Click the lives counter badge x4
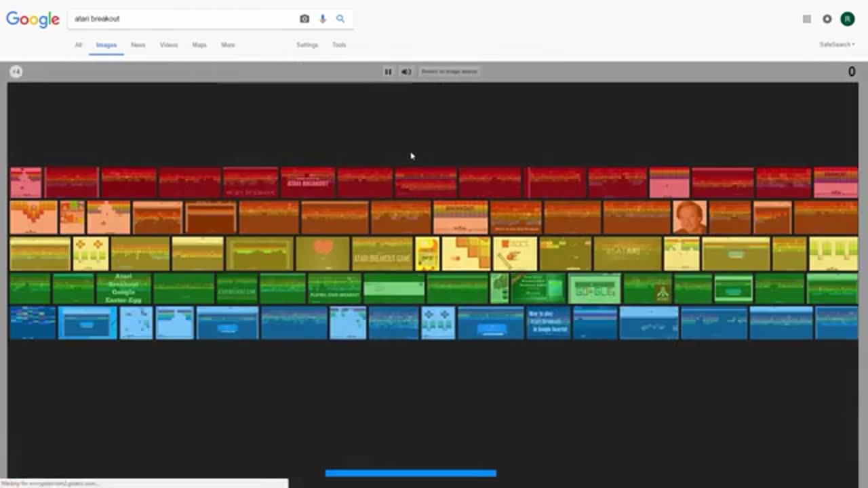The height and width of the screenshot is (488, 868). pos(16,72)
